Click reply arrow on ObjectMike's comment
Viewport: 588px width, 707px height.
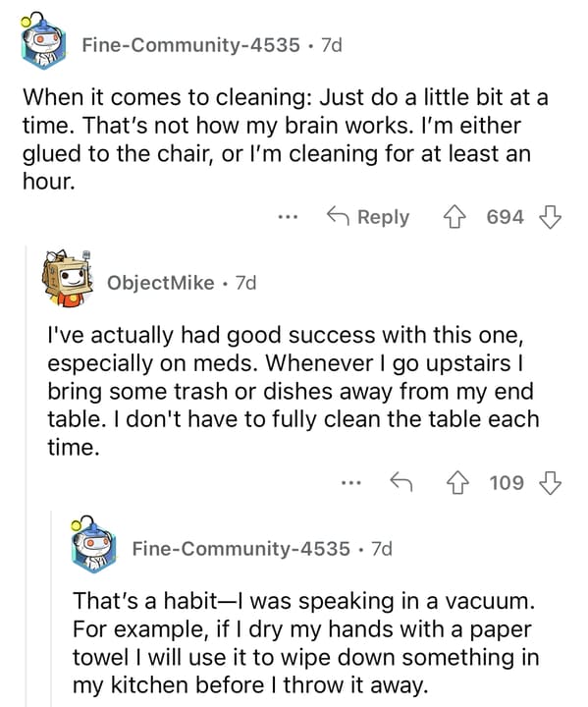point(401,481)
